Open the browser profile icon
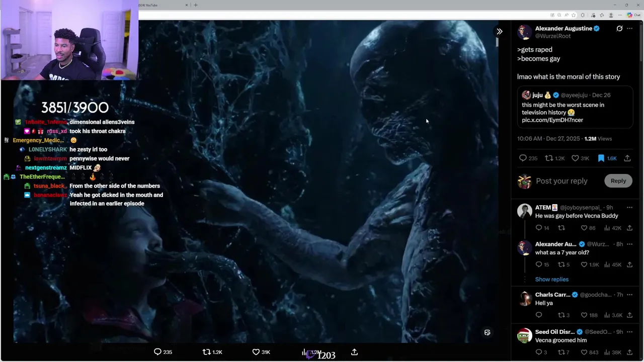This screenshot has width=644, height=362. (611, 15)
